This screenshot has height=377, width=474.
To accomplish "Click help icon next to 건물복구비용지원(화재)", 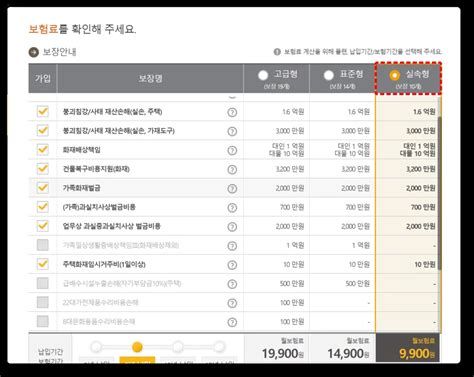I will tap(232, 170).
